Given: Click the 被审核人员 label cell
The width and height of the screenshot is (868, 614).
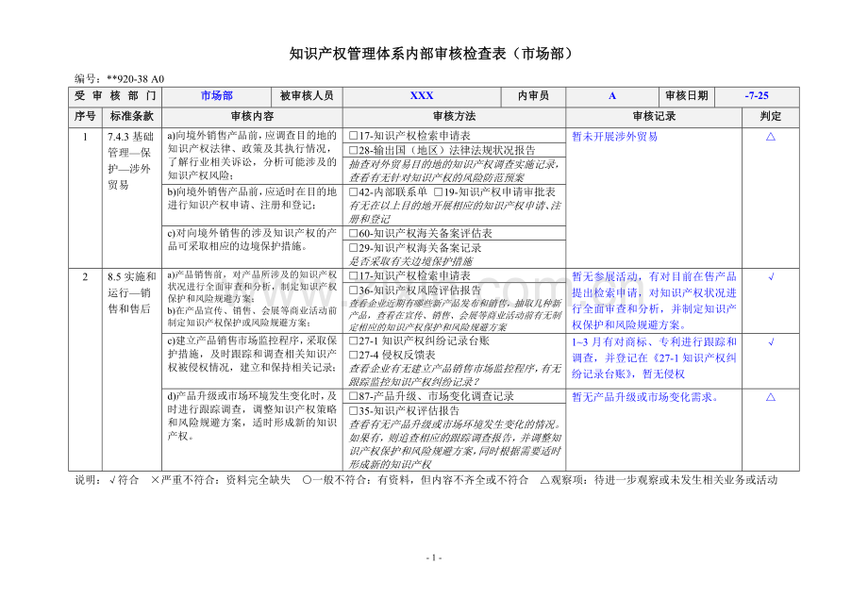Looking at the screenshot, I should click(308, 96).
